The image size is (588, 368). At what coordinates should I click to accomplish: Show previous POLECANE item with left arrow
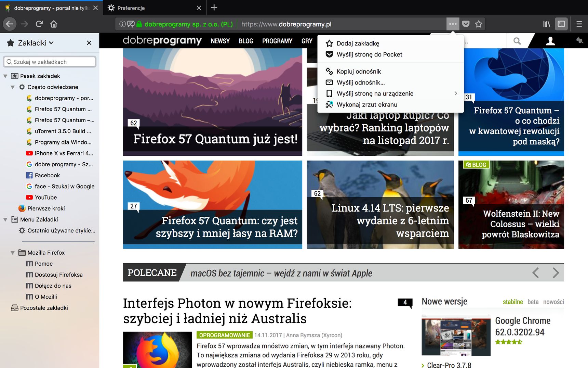tap(536, 273)
